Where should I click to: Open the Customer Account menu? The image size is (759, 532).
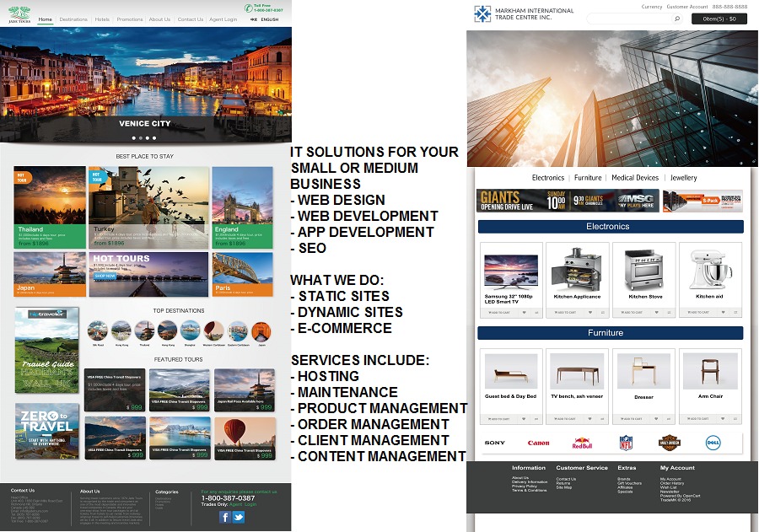[x=686, y=6]
